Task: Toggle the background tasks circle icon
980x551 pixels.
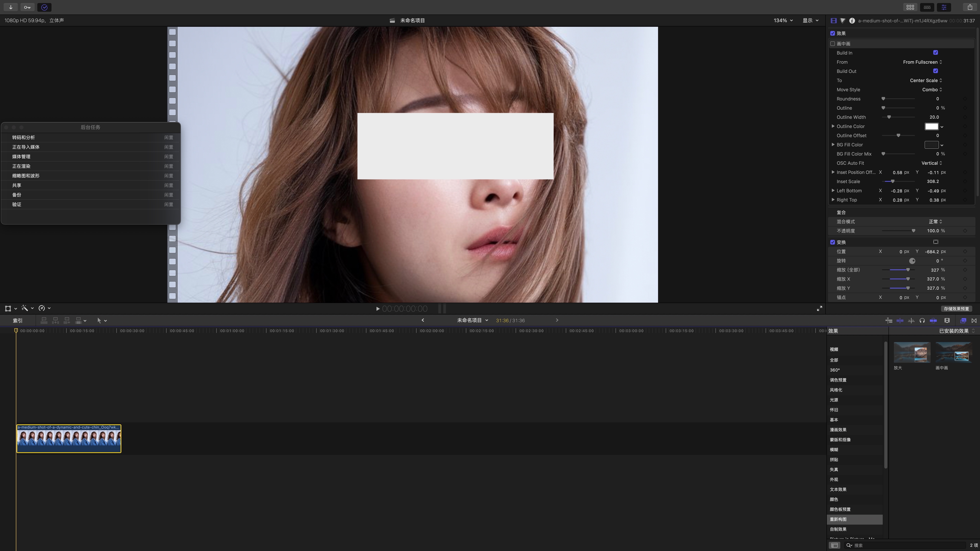Action: (44, 7)
